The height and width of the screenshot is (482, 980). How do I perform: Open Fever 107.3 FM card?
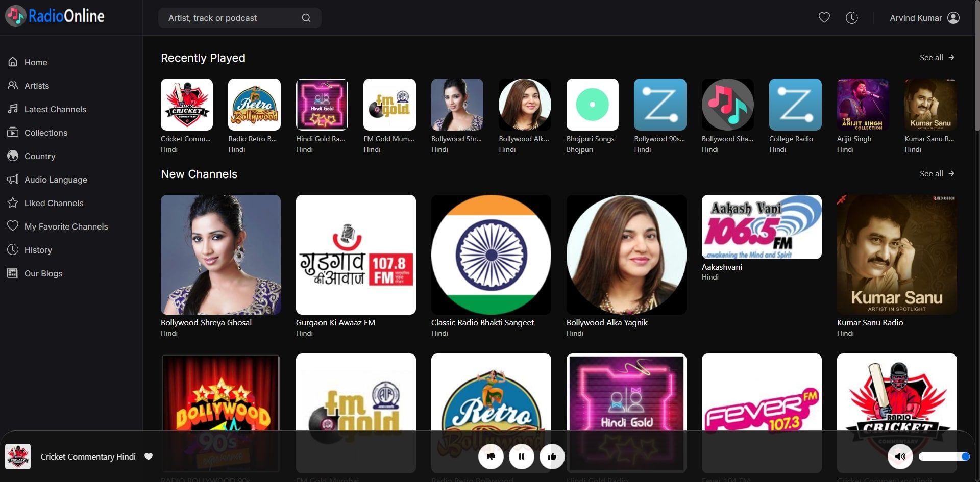[762, 413]
